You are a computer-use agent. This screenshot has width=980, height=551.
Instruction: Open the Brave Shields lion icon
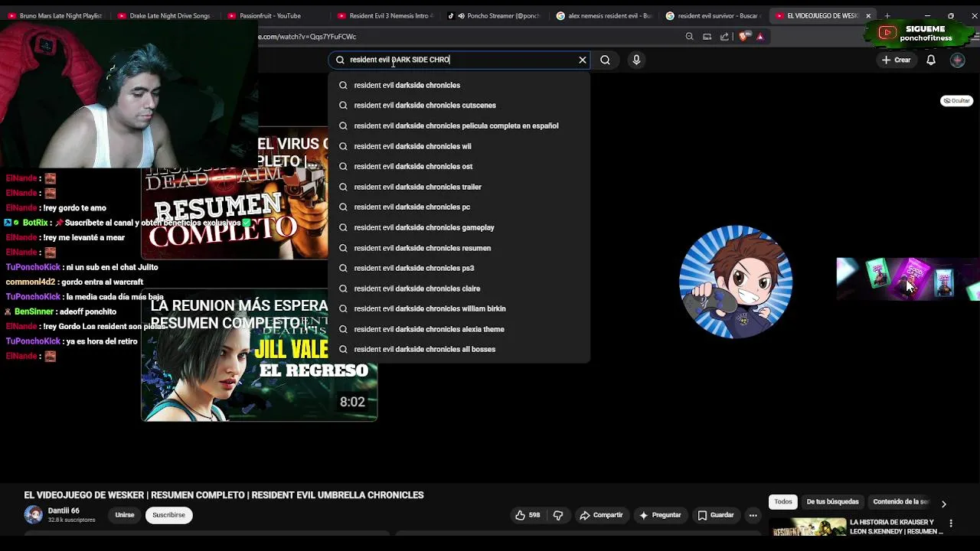(743, 37)
